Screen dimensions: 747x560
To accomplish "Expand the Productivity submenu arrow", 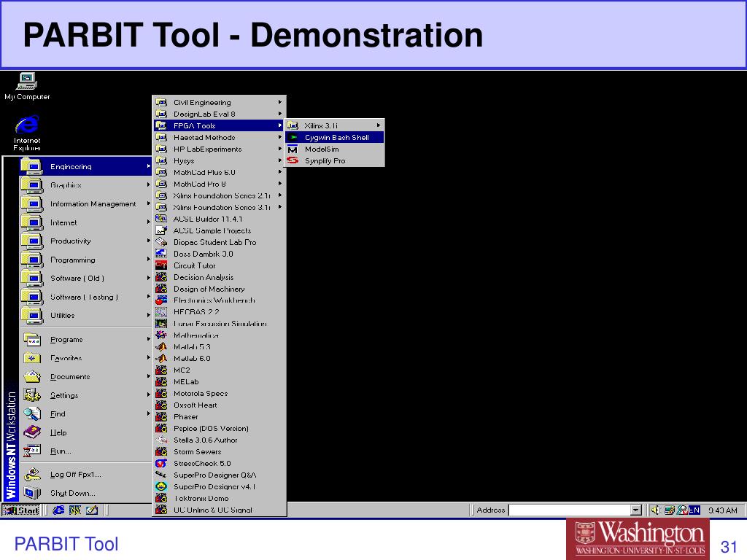I will click(148, 241).
